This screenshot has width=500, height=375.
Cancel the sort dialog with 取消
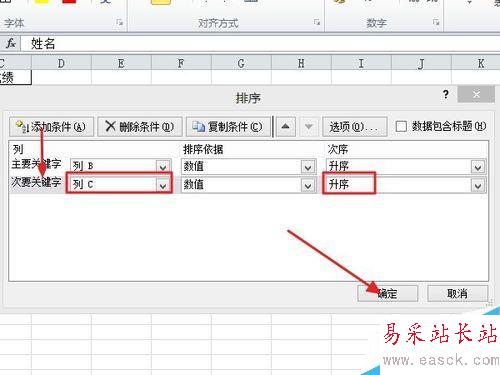click(x=457, y=294)
